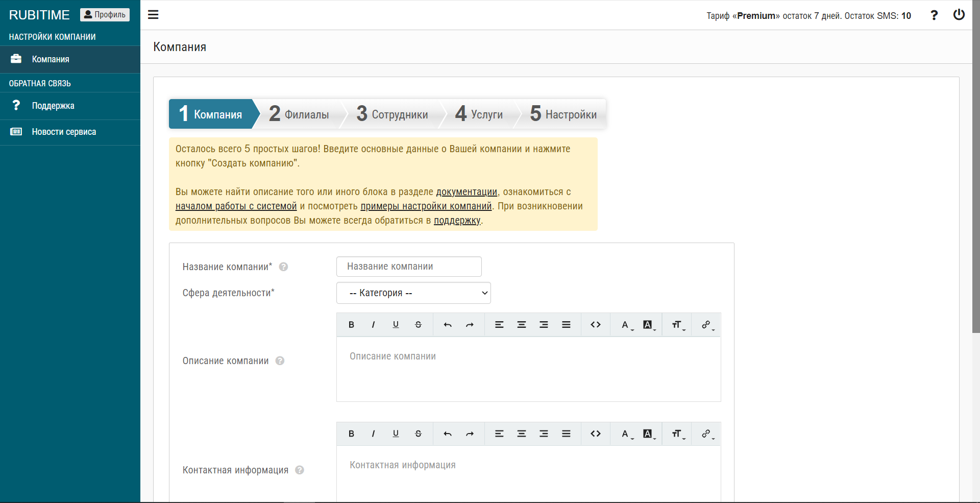The width and height of the screenshot is (980, 503).
Task: Open Поддержка in the sidebar
Action: (70, 106)
